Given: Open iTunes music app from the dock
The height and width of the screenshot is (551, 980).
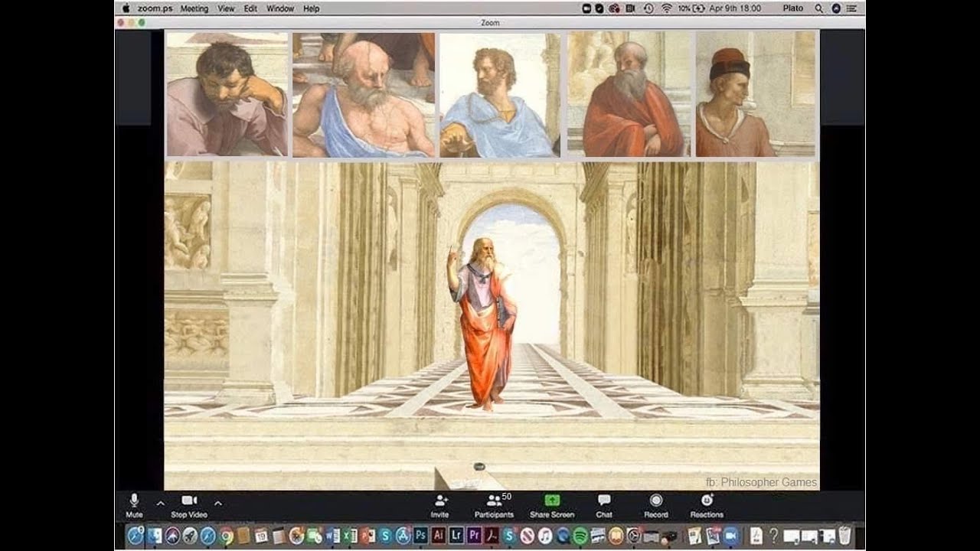Looking at the screenshot, I should [x=545, y=536].
